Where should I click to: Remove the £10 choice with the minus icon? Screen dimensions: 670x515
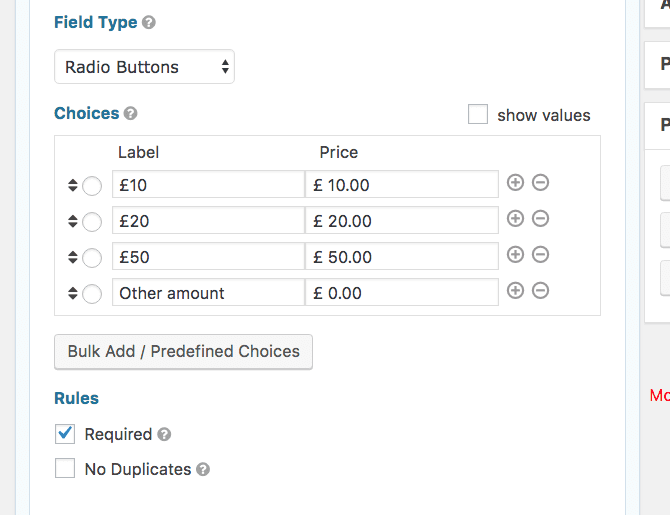pos(541,182)
